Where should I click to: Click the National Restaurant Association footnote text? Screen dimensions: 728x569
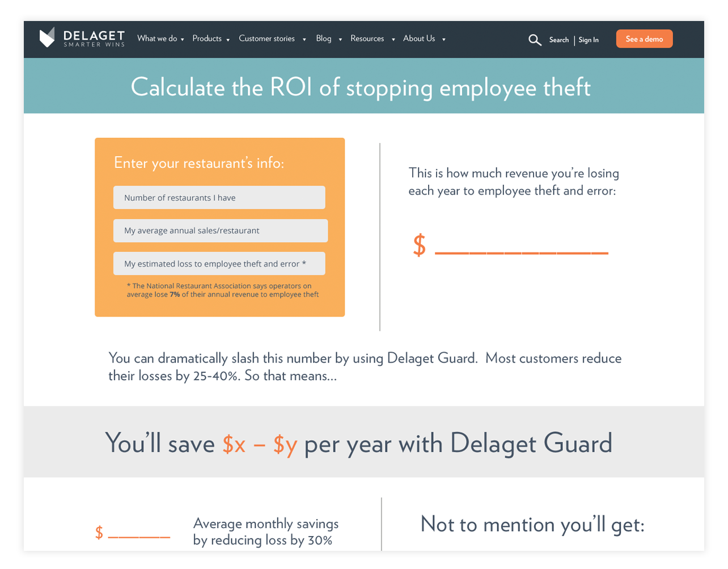coord(223,290)
